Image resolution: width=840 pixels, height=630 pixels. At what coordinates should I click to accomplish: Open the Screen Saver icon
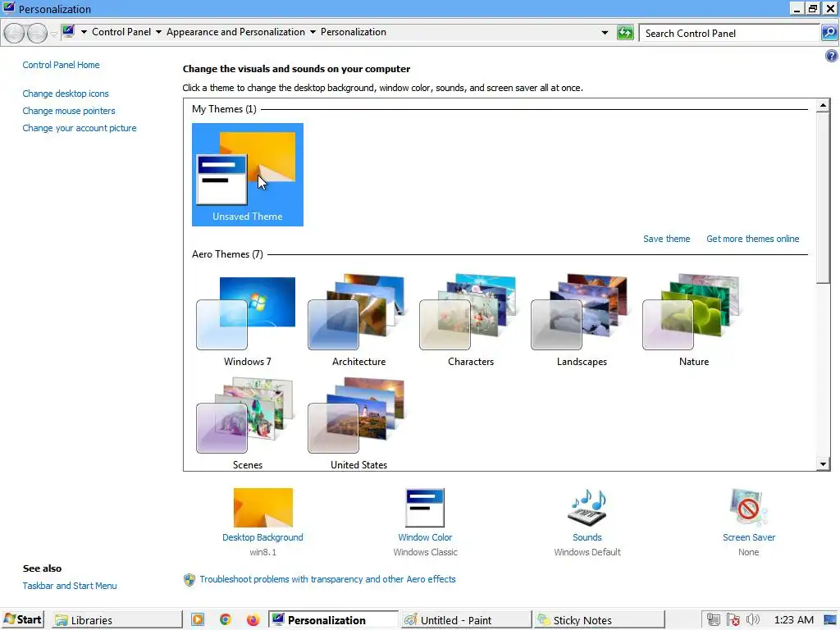748,507
